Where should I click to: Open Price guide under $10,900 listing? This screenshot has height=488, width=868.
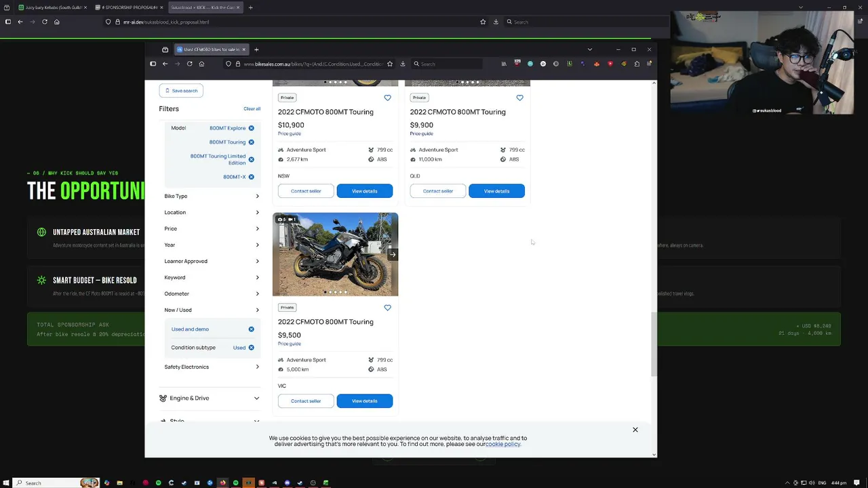(x=290, y=134)
